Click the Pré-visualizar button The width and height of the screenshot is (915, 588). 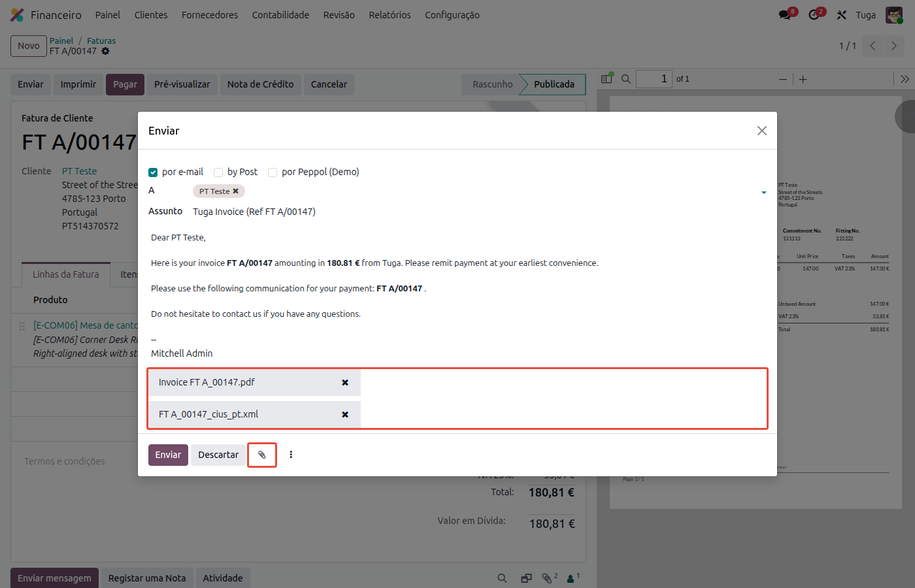click(x=182, y=84)
